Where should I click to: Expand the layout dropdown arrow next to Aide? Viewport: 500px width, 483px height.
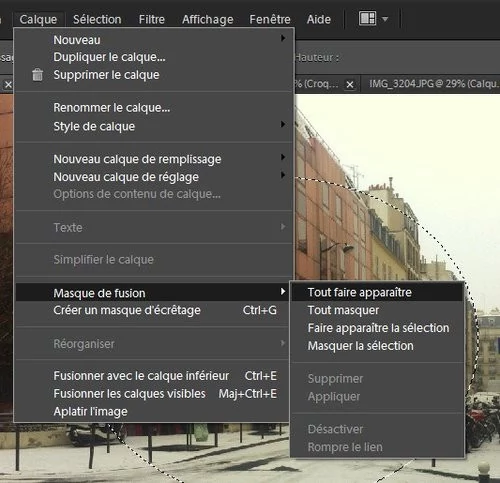pos(385,19)
